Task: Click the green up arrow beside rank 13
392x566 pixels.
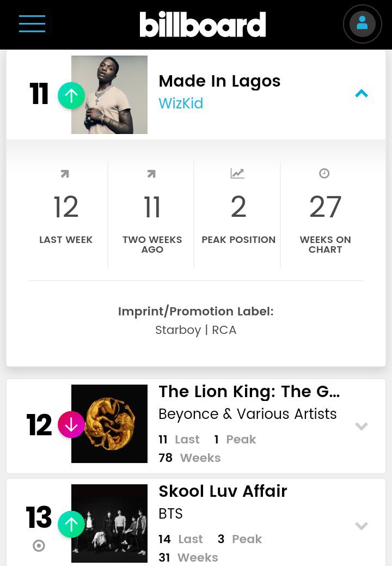Action: point(71,524)
